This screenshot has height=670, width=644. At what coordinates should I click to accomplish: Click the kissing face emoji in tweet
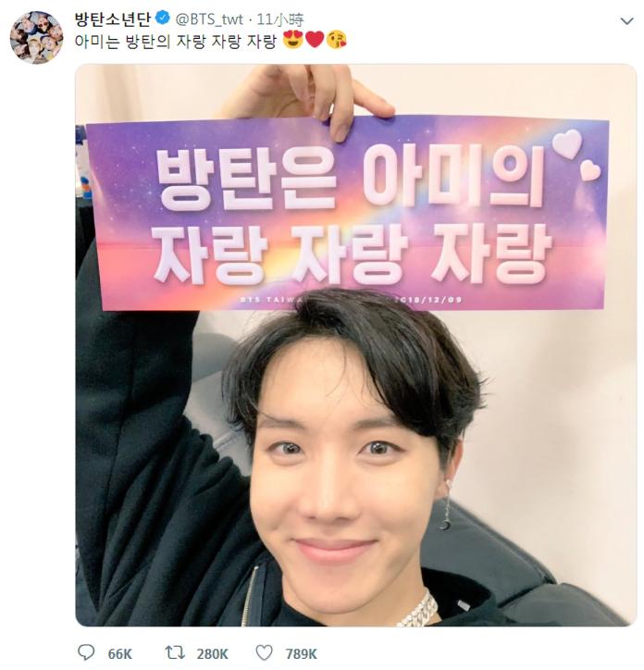[336, 40]
